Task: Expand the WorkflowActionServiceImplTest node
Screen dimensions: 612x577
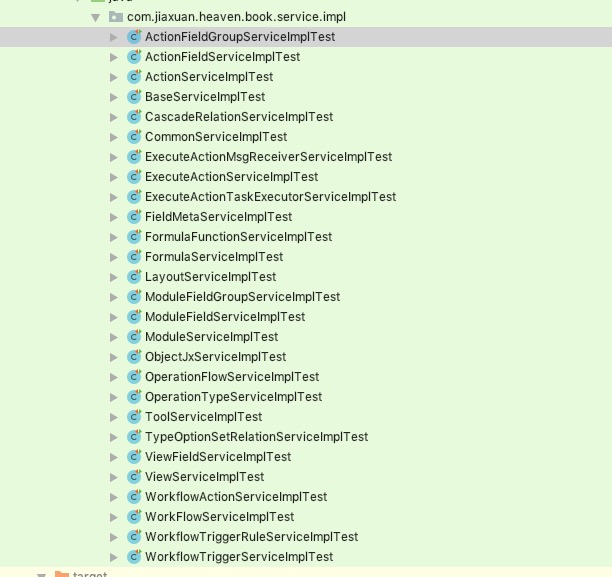Action: pos(114,497)
